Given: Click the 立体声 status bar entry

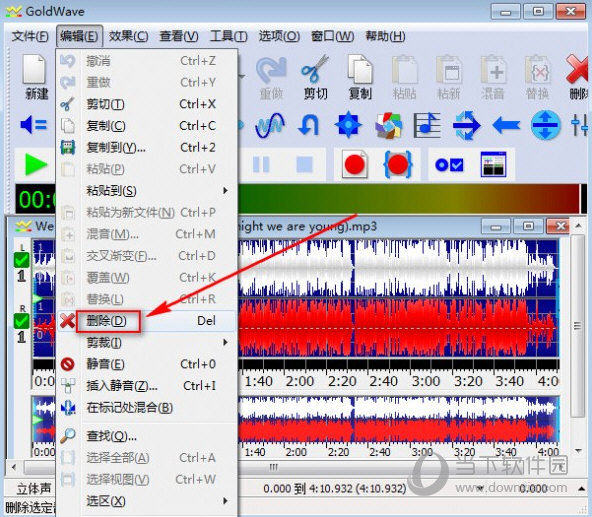Looking at the screenshot, I should (x=34, y=489).
